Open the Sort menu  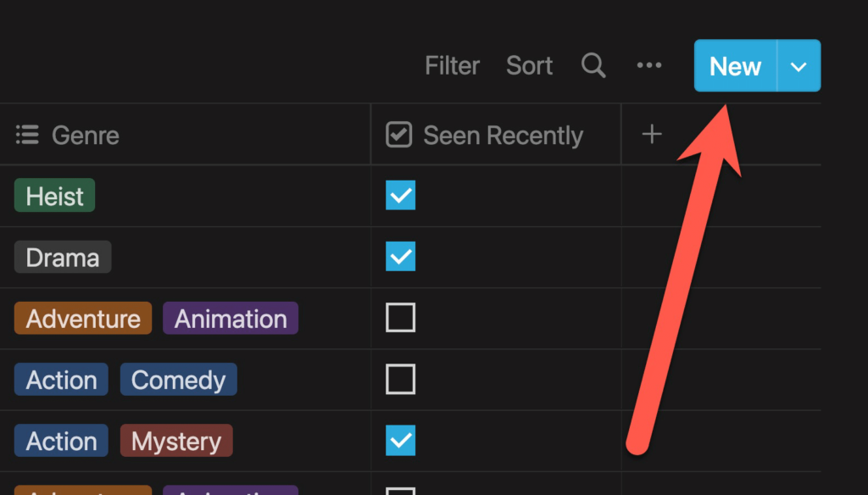529,66
